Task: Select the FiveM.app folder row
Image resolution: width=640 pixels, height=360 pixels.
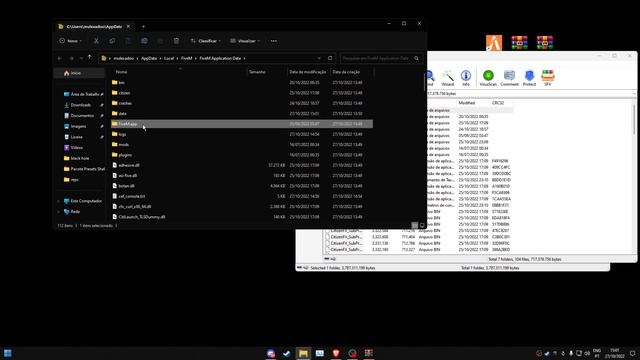Action: 242,124
